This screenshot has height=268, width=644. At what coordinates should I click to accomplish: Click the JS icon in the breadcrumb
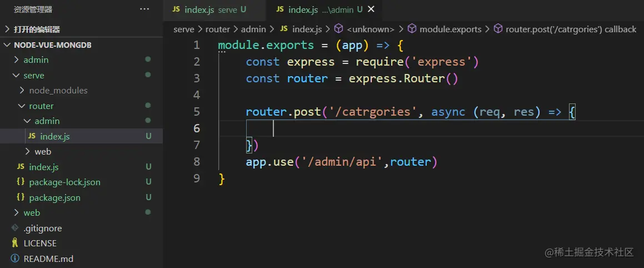click(x=284, y=29)
